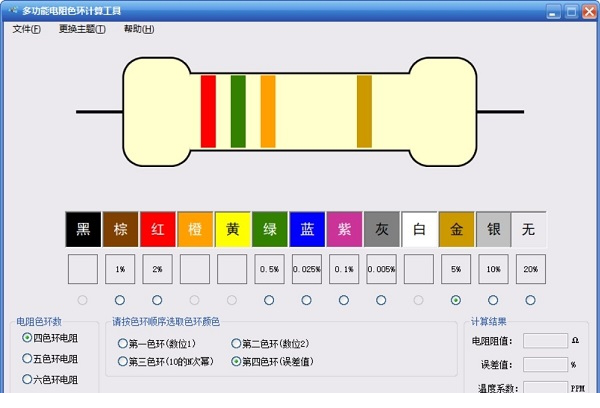
Task: Click the 1% tolerance box
Action: tap(120, 269)
